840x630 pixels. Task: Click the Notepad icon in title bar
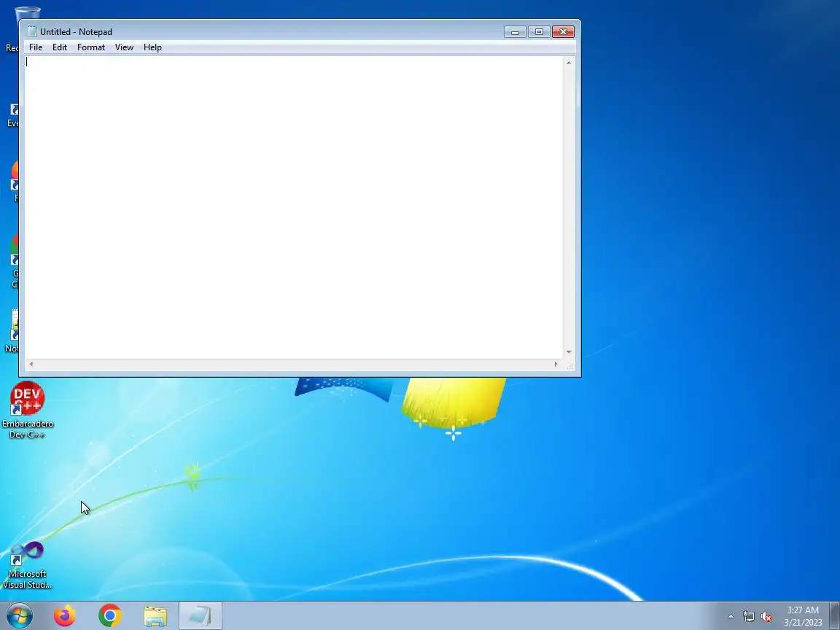click(x=32, y=31)
